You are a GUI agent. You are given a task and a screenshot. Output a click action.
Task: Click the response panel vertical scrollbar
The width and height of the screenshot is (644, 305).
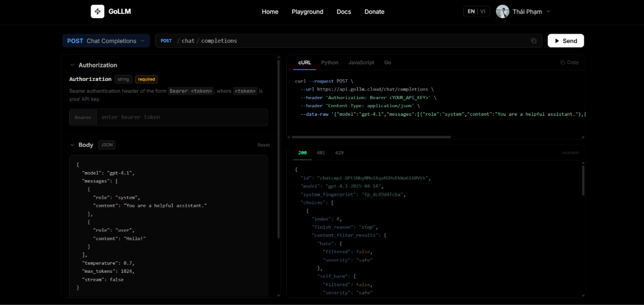tap(583, 180)
